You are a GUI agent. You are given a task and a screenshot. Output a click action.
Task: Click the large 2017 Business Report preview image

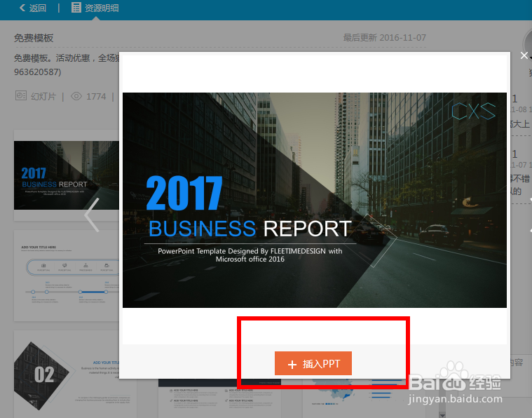point(315,200)
